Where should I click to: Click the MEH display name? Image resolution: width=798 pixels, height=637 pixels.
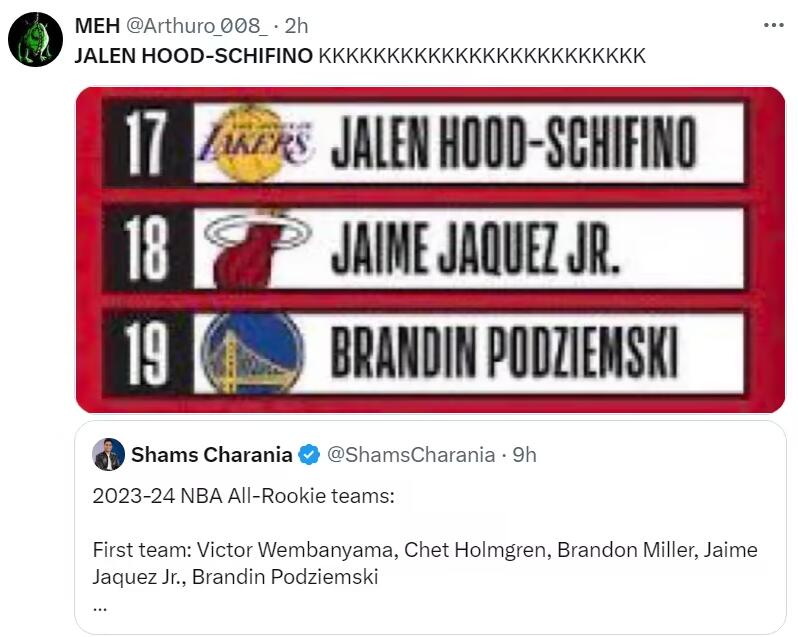click(97, 26)
